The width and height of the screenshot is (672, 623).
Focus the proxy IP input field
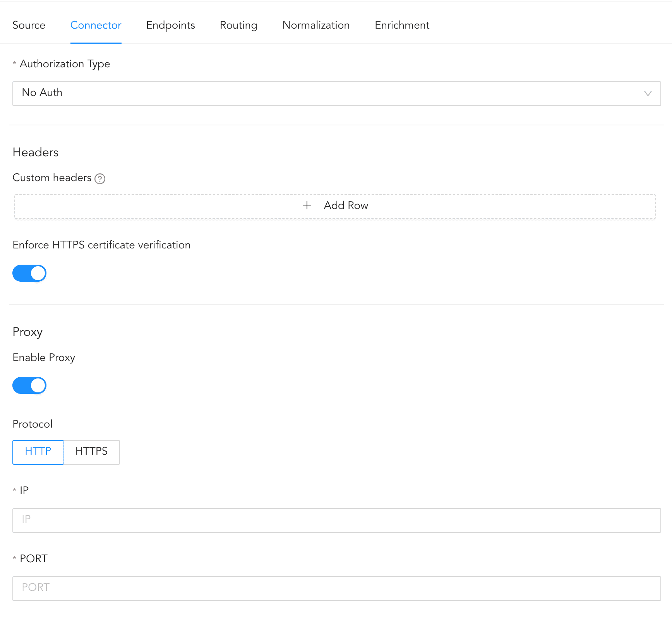click(336, 520)
